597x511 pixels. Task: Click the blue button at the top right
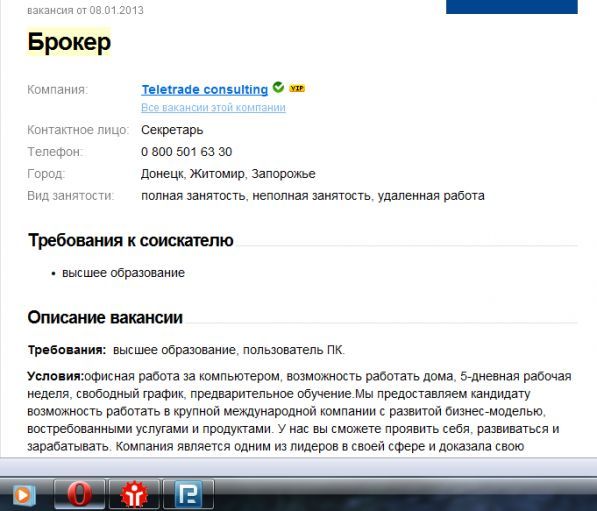click(x=512, y=6)
